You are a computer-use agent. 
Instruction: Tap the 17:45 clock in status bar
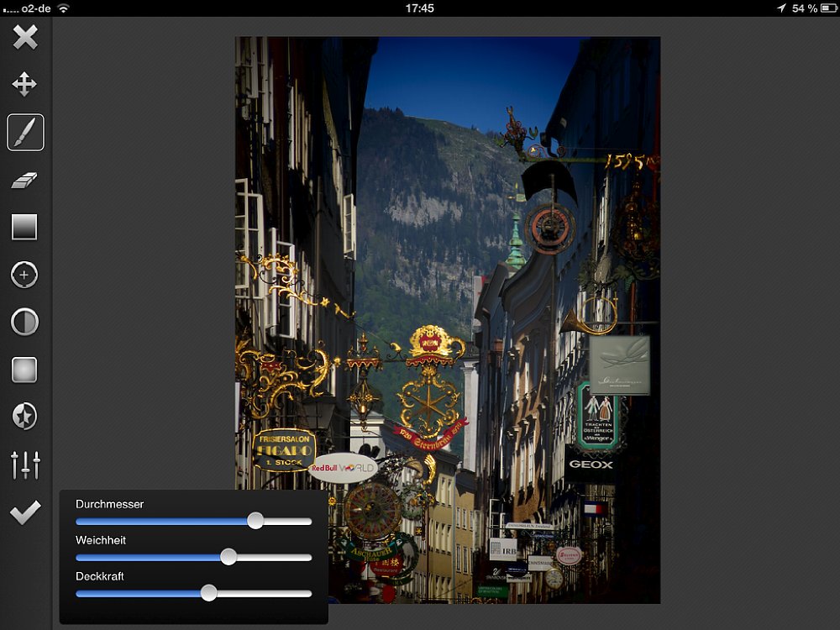pyautogui.click(x=419, y=8)
